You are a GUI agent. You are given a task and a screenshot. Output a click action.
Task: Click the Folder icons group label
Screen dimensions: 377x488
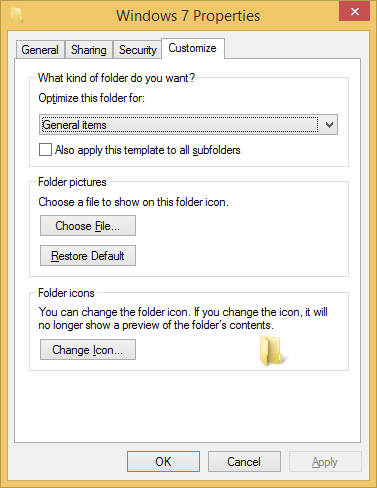[x=66, y=293]
